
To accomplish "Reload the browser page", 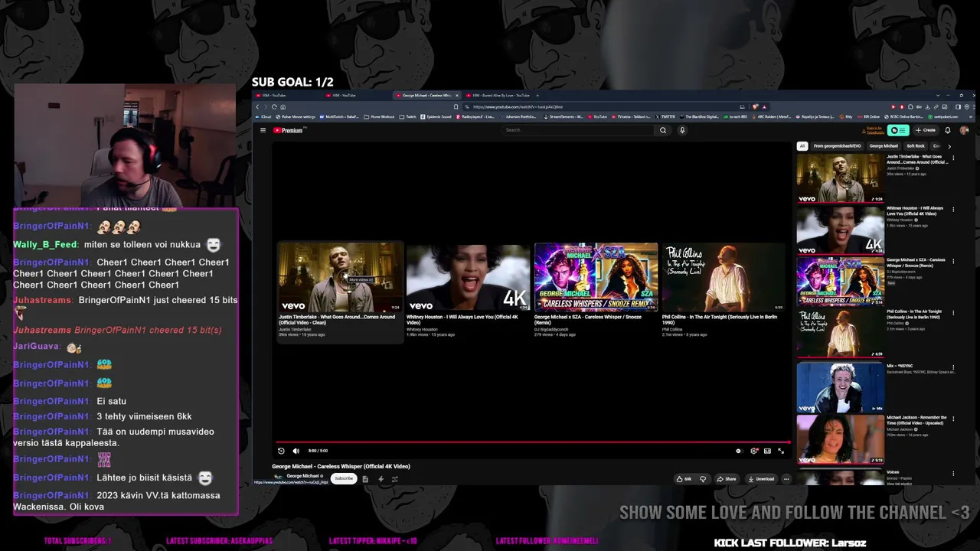I will 274,107.
